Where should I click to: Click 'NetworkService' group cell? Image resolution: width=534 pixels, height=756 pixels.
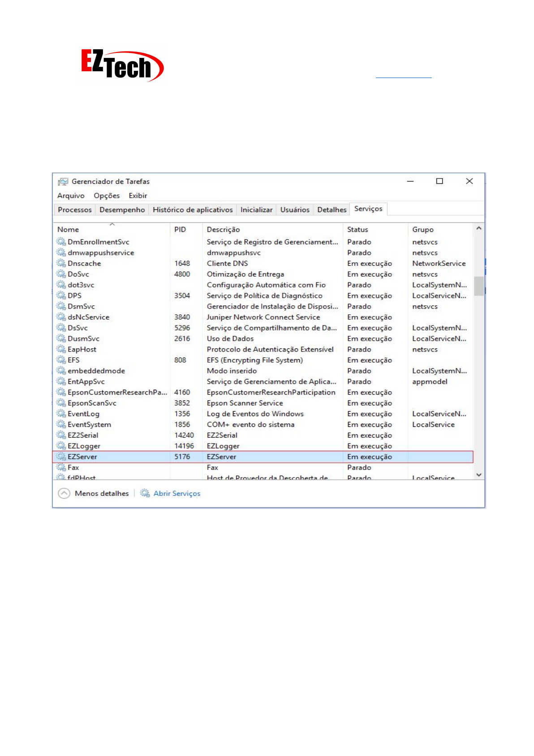(439, 264)
